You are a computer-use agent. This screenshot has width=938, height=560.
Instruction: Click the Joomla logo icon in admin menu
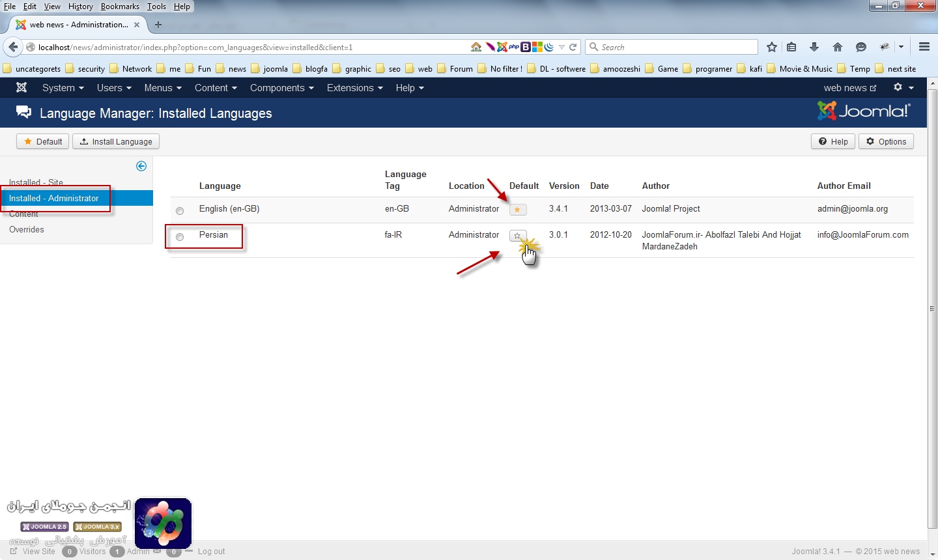pos(21,88)
